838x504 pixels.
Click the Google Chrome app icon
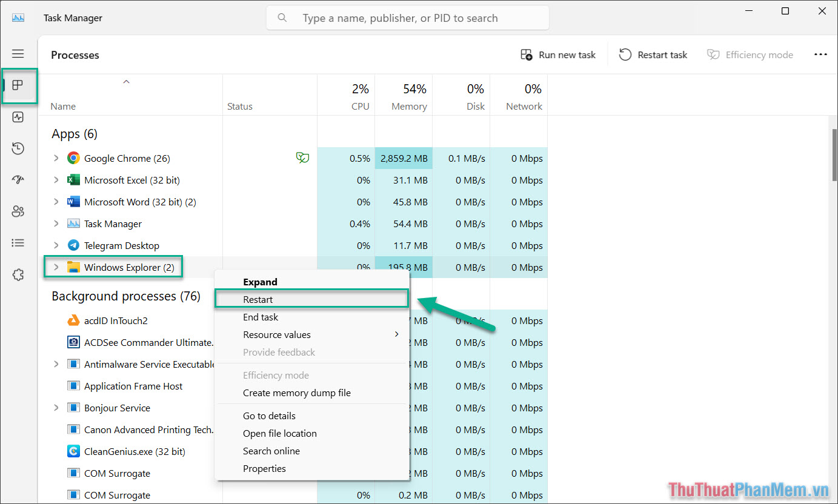(73, 158)
